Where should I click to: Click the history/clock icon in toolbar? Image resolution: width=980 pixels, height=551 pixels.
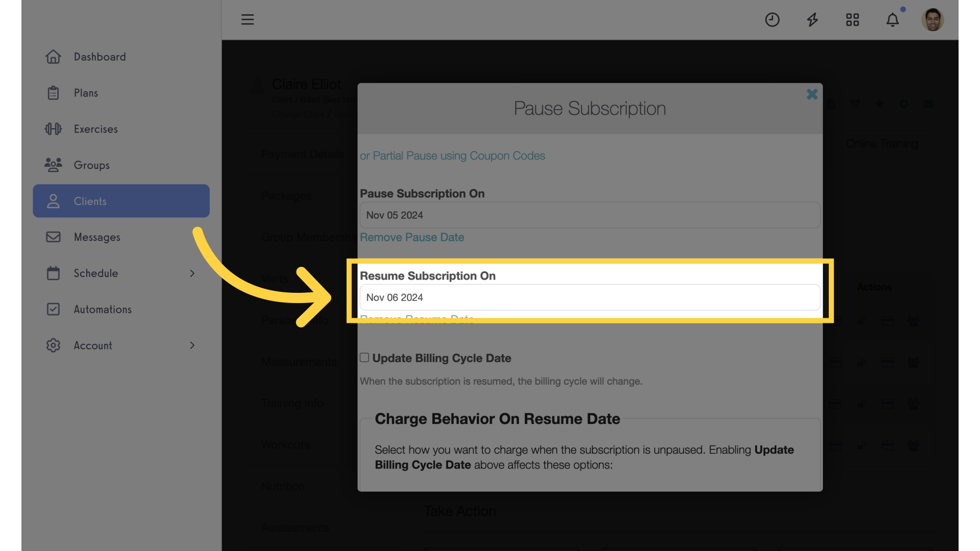click(x=772, y=19)
